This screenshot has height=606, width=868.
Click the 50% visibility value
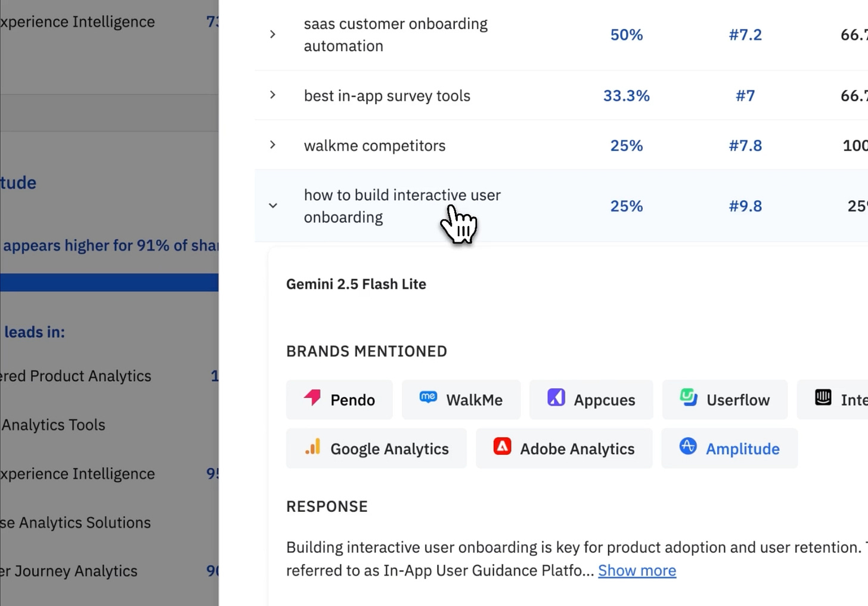627,35
